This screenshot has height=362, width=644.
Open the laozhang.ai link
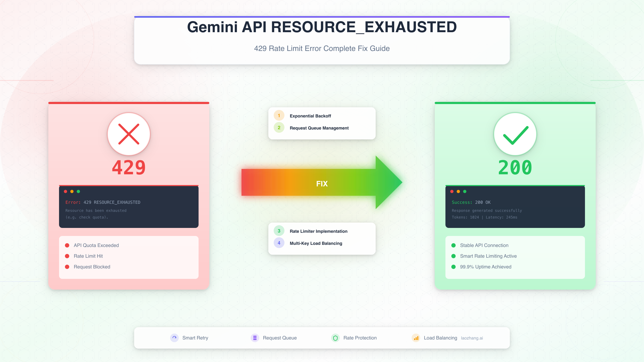(472, 338)
